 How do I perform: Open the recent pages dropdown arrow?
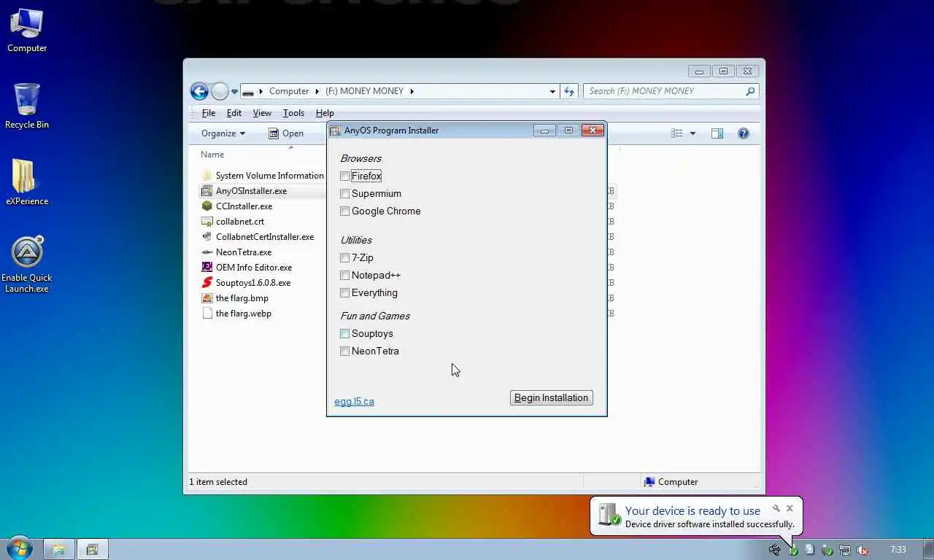[234, 92]
